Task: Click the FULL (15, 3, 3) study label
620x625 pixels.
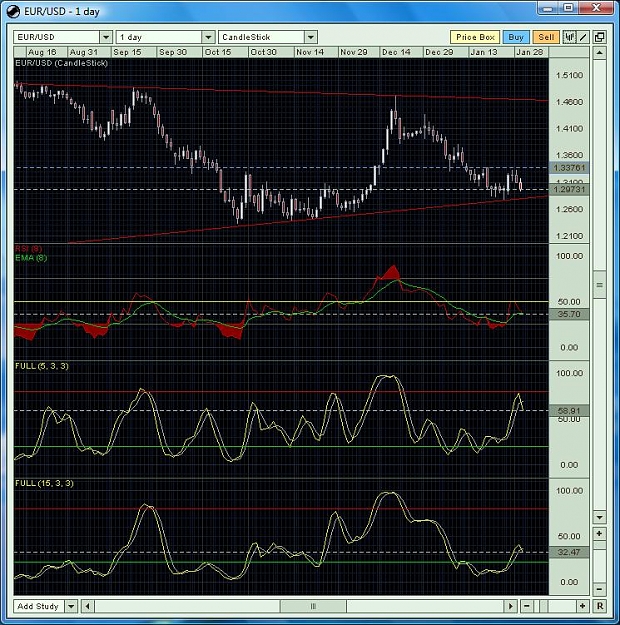Action: 44,483
